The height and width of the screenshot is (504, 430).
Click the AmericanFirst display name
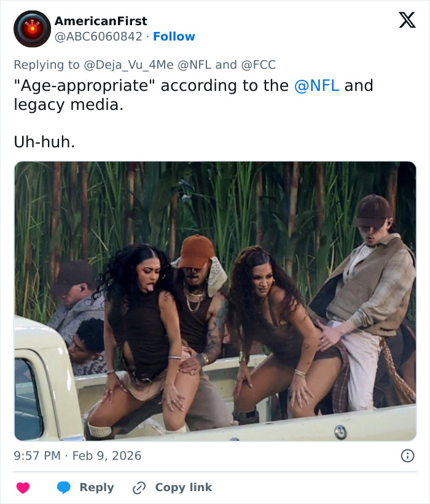click(100, 20)
